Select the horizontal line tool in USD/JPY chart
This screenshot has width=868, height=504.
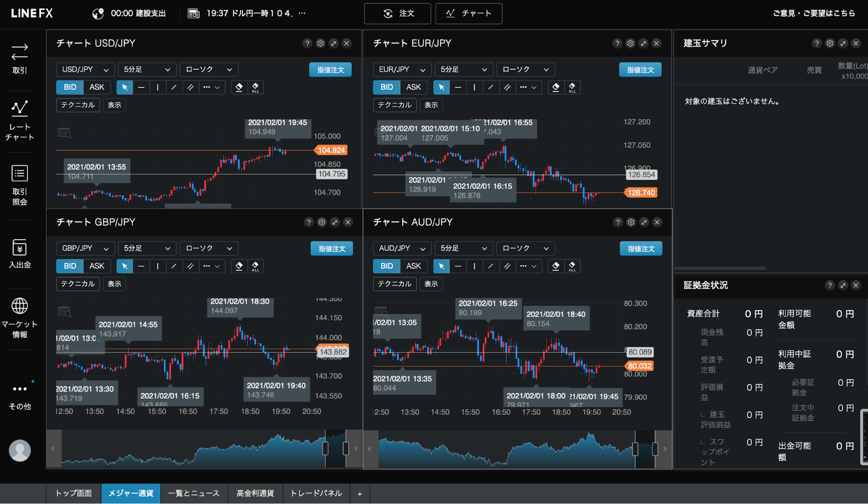coord(141,87)
